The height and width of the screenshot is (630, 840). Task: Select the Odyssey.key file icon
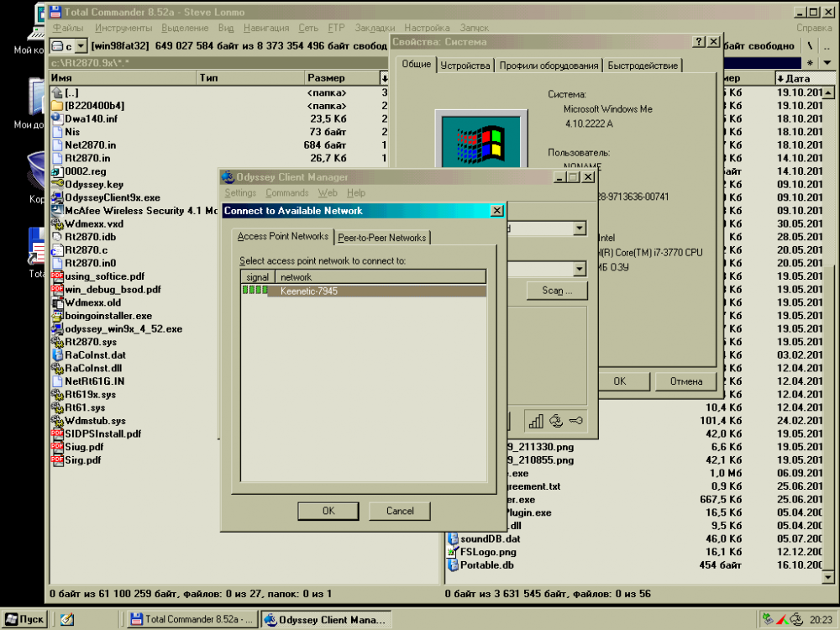57,185
